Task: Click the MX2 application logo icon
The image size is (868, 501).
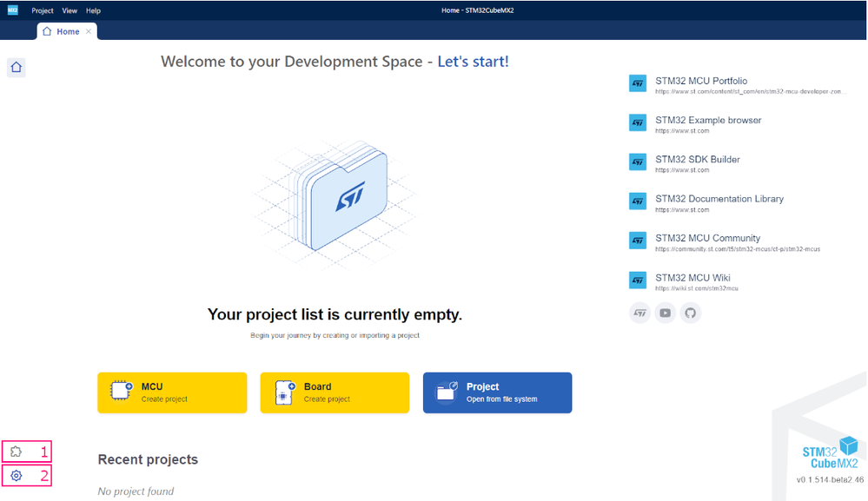Action: pyautogui.click(x=13, y=10)
